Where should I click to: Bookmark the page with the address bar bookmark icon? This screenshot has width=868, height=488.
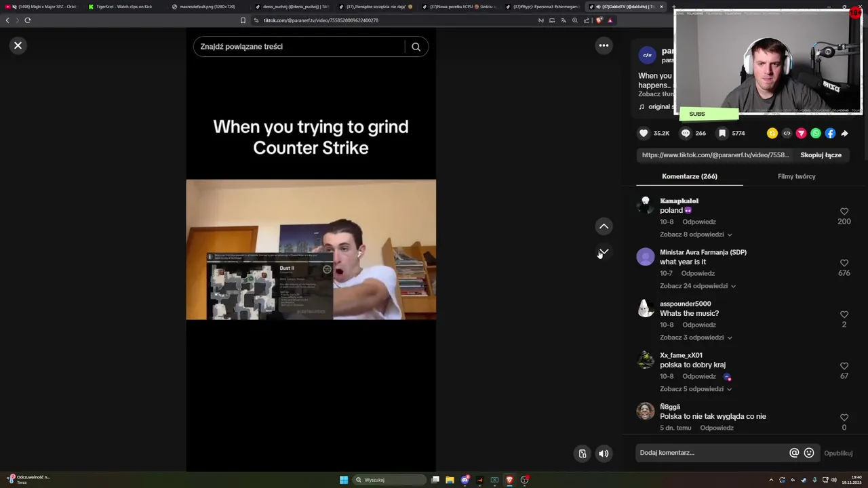(x=243, y=20)
